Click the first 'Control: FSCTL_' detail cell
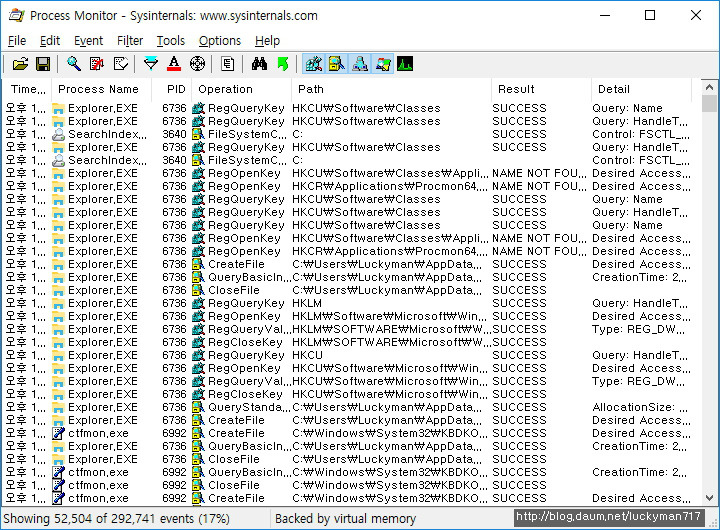Screen dimensions: 720x530 tap(641, 134)
